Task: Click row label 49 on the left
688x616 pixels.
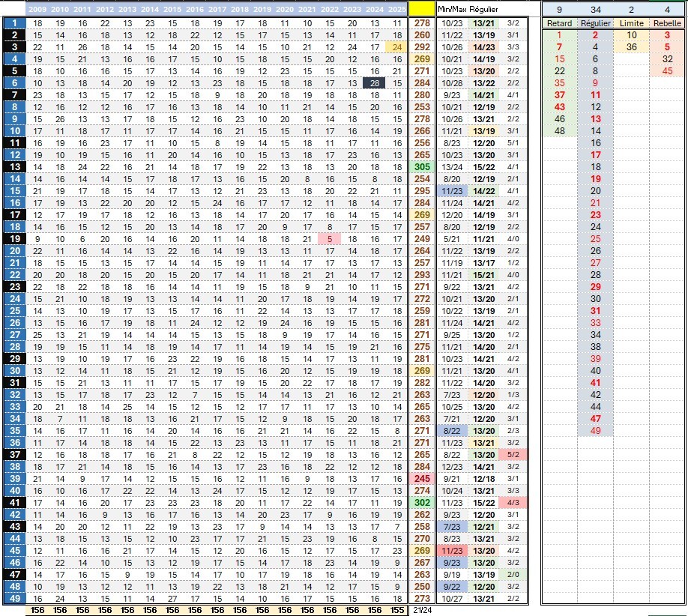Action: click(x=13, y=599)
